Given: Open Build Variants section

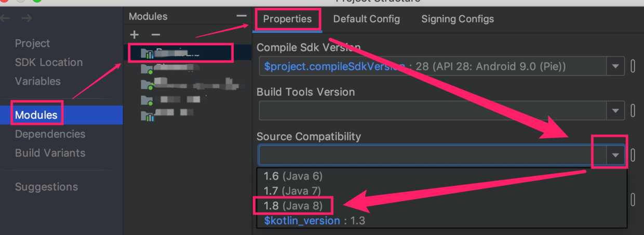Looking at the screenshot, I should click(x=50, y=153).
